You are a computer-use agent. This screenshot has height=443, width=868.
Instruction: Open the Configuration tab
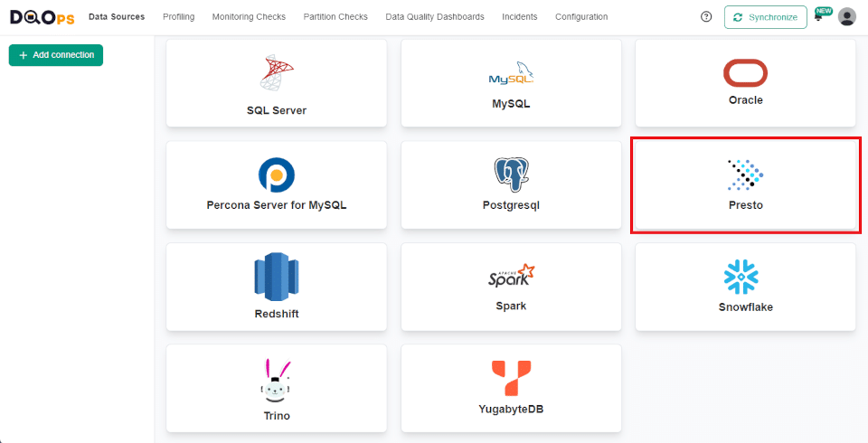[581, 17]
